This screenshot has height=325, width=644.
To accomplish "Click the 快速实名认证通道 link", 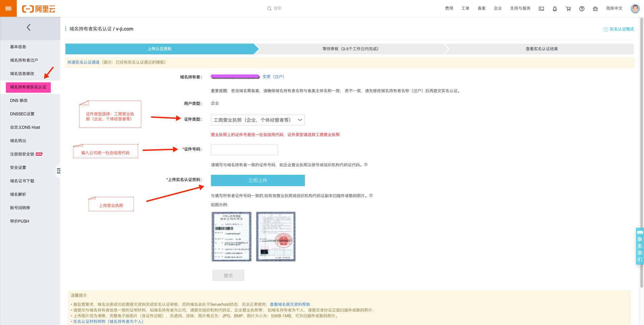I will tap(84, 62).
